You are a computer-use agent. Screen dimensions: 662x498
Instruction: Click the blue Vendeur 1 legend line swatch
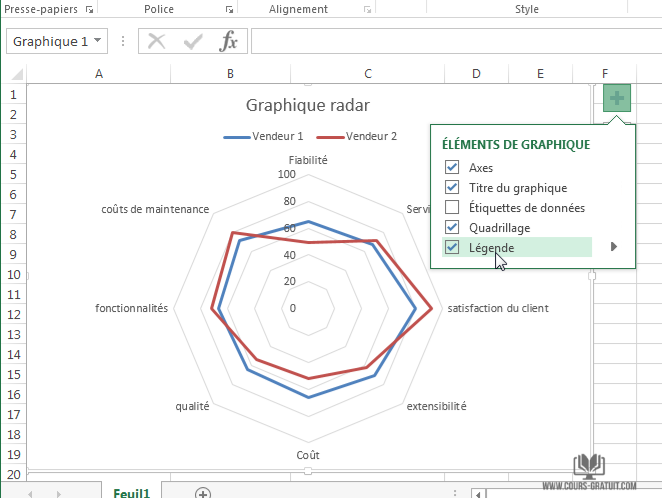point(236,137)
